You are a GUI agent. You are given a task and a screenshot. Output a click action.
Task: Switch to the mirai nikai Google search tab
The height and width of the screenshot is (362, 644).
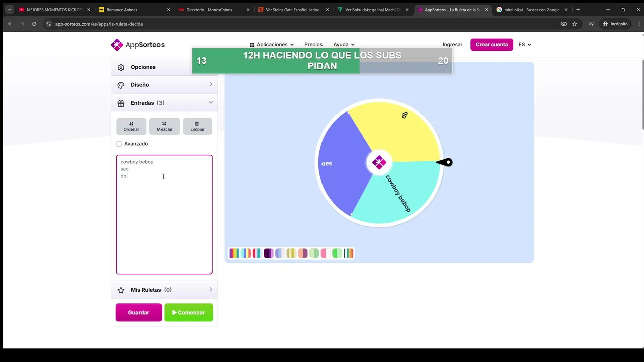pyautogui.click(x=531, y=10)
